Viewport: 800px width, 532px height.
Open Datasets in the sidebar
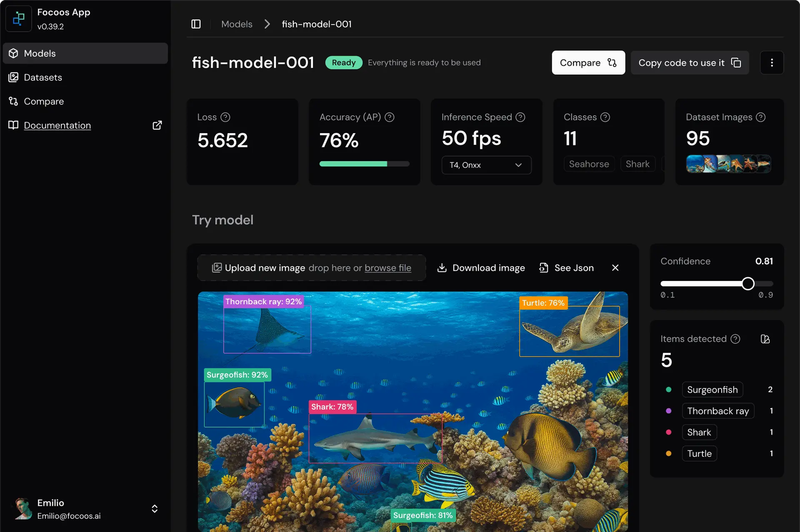(x=43, y=77)
